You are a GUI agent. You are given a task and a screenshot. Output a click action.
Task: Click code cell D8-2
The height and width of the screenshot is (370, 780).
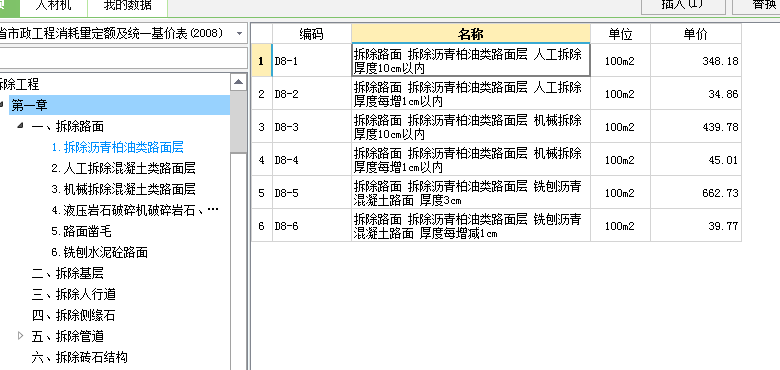coord(312,93)
